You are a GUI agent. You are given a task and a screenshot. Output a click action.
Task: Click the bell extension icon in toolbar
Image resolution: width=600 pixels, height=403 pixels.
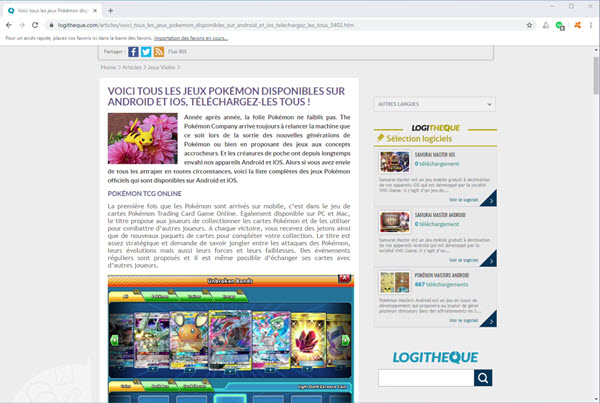point(546,25)
